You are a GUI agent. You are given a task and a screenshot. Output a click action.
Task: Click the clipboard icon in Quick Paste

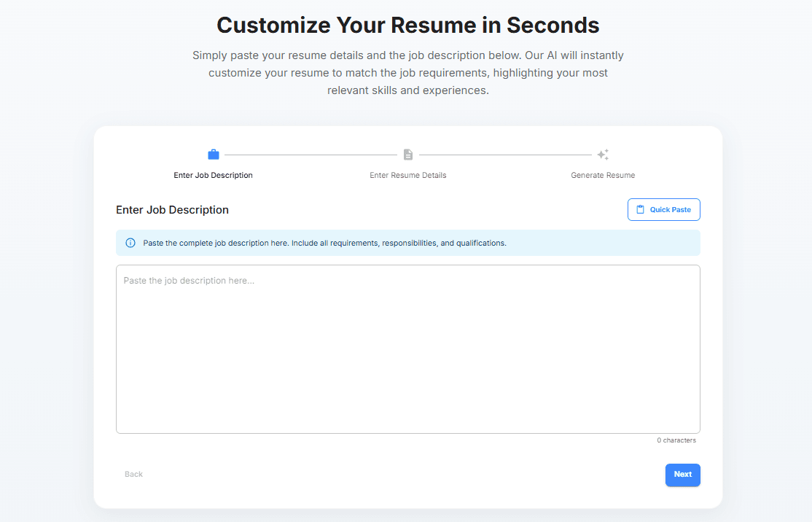coord(641,210)
